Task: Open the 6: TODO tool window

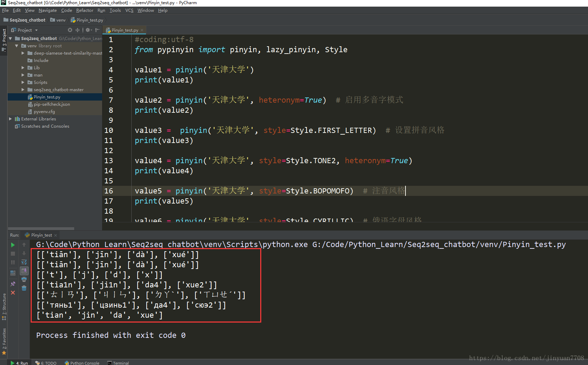Action: click(x=46, y=363)
